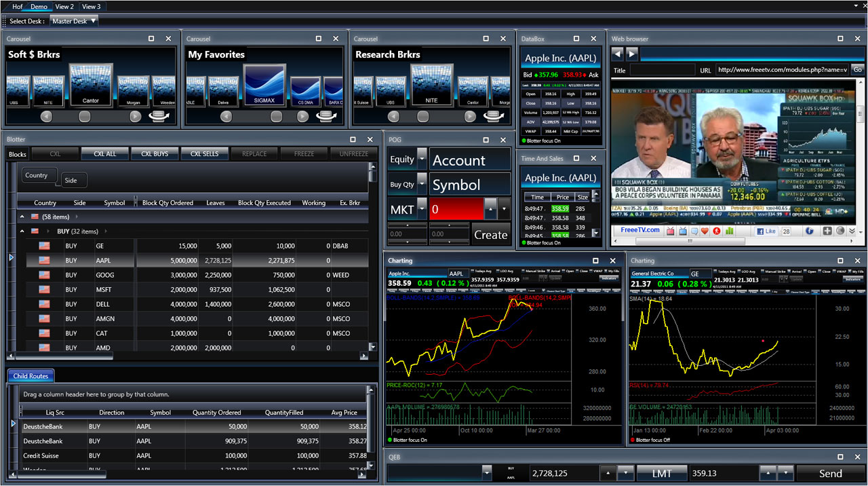Click the CXL BUYS button
Viewport: 868px width, 486px height.
[x=154, y=154]
